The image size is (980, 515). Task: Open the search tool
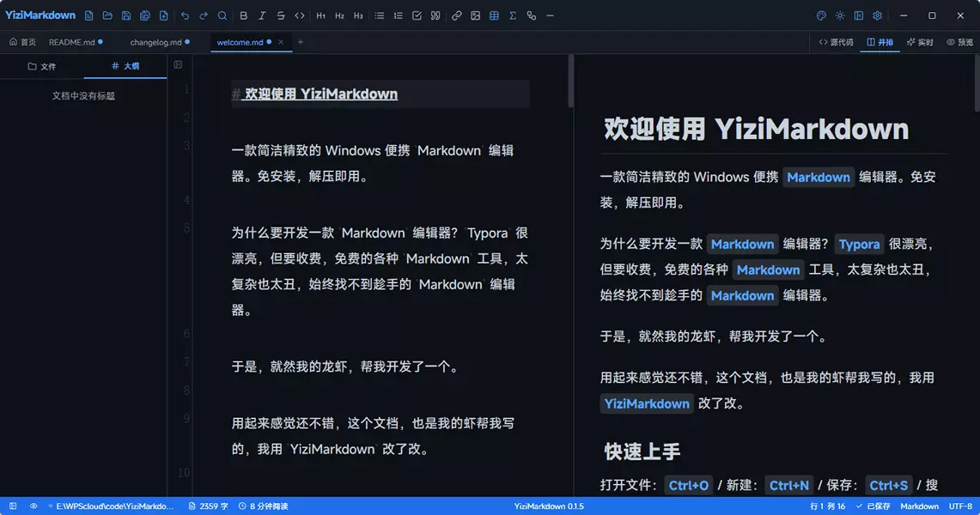(x=222, y=15)
